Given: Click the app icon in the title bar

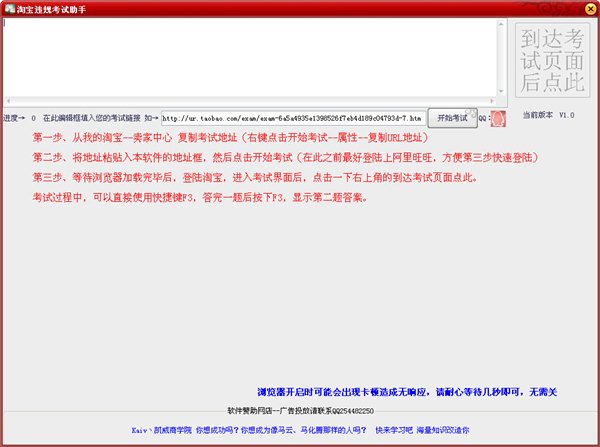Looking at the screenshot, I should pyautogui.click(x=9, y=8).
